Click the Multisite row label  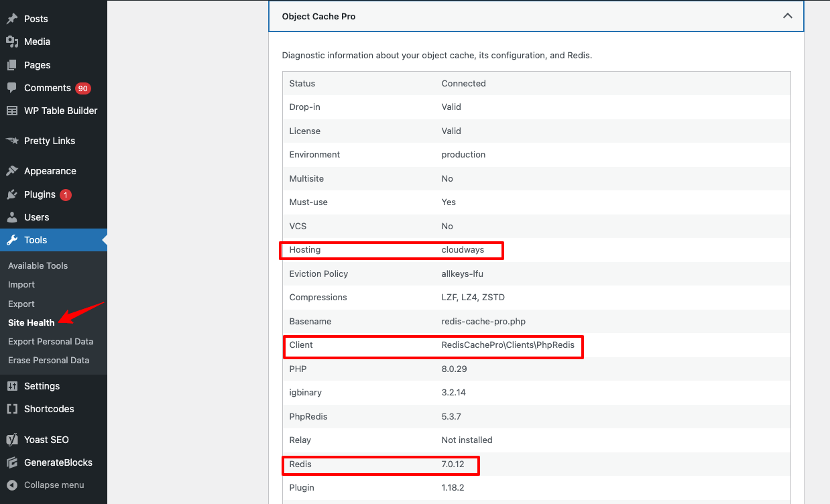click(x=306, y=178)
